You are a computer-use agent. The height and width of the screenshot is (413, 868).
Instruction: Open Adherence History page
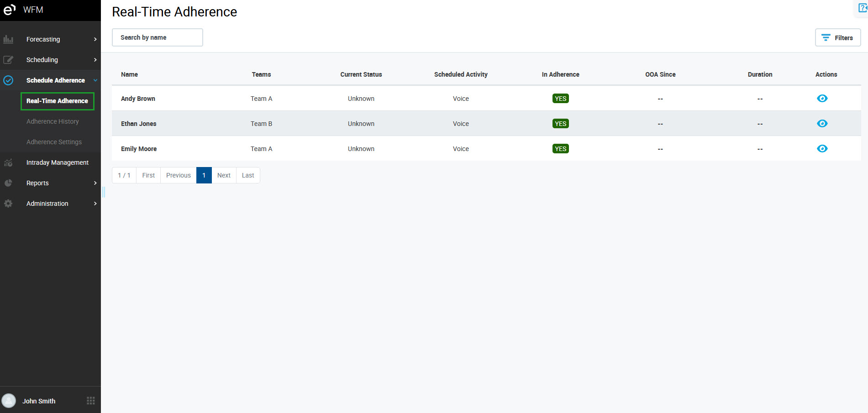click(53, 121)
